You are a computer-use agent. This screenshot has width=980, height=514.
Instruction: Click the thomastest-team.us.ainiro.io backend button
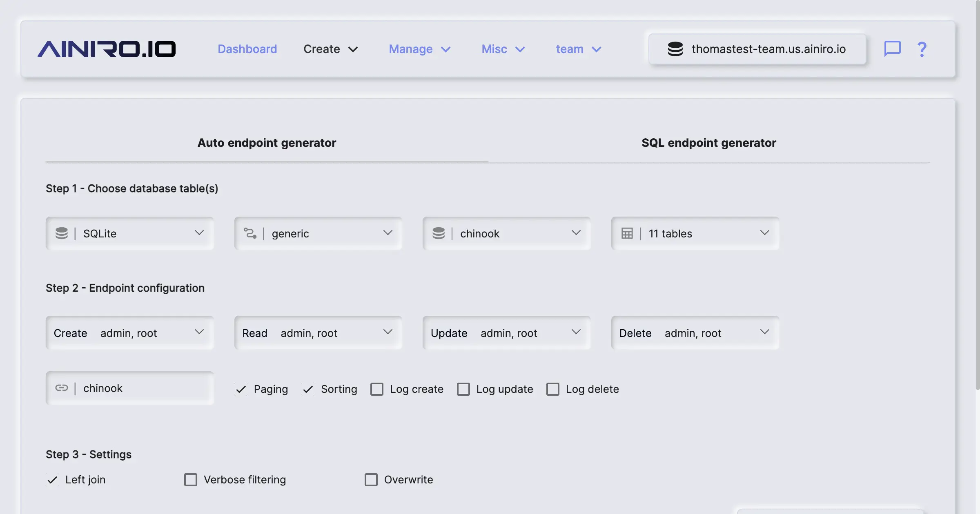point(757,49)
